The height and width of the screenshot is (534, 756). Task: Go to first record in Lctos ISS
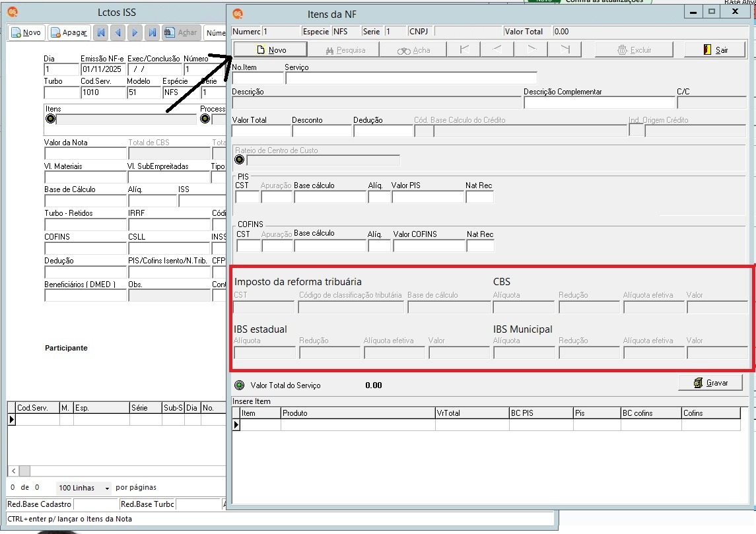point(101,32)
